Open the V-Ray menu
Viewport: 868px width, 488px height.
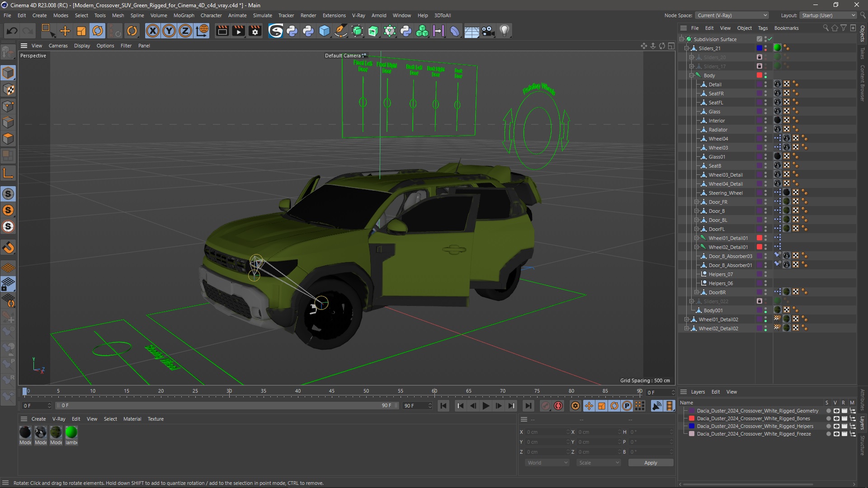359,15
